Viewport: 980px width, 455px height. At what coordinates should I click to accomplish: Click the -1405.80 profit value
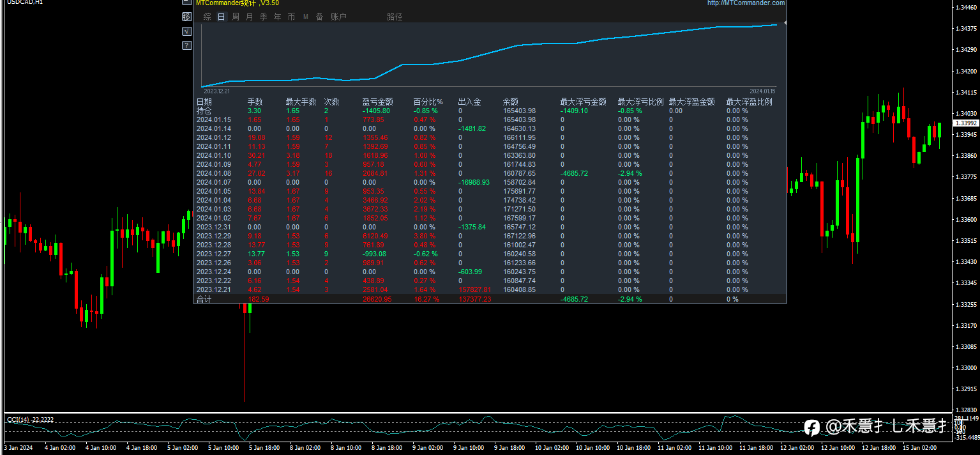tap(376, 111)
